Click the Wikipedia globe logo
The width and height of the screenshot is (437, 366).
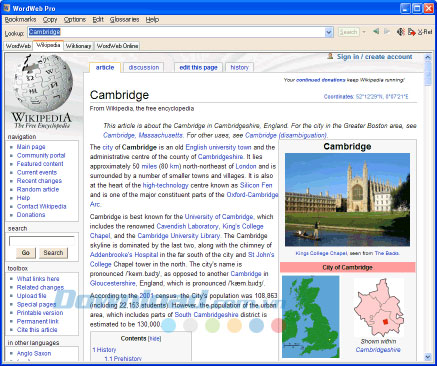(42, 83)
